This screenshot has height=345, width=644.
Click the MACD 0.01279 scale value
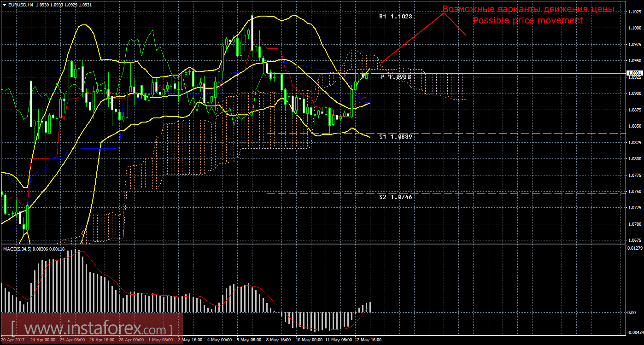tap(634, 249)
